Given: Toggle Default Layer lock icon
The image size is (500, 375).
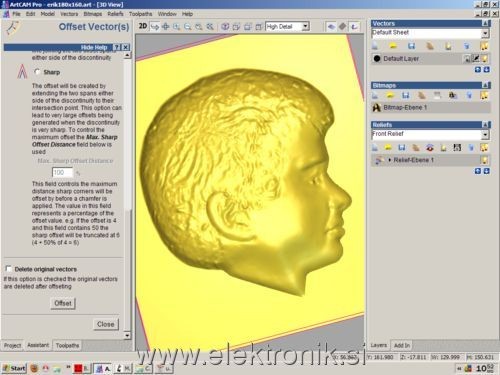Looking at the screenshot, I should 467,59.
